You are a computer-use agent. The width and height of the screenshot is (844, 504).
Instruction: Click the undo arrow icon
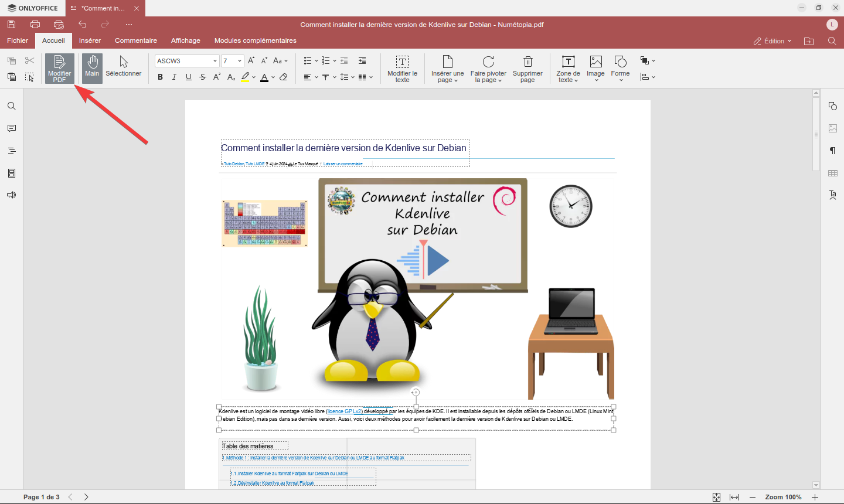(x=83, y=25)
